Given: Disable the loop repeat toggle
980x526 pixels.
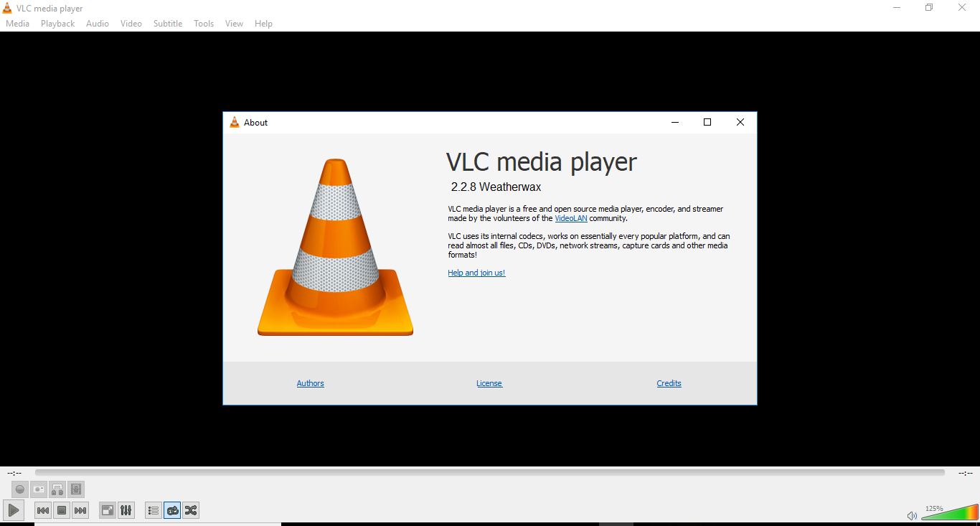Looking at the screenshot, I should coord(172,510).
